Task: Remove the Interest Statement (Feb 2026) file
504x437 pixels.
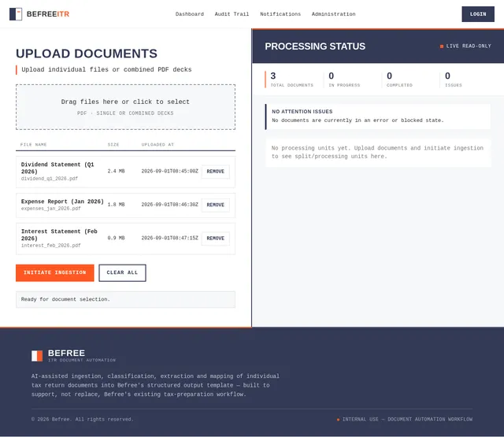Action: [x=215, y=239]
